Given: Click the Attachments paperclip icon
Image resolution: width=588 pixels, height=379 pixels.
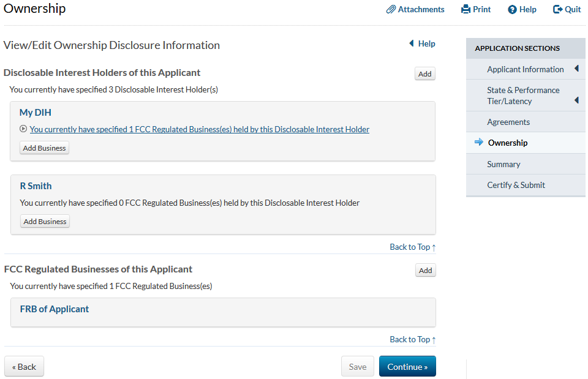Looking at the screenshot, I should click(x=391, y=10).
